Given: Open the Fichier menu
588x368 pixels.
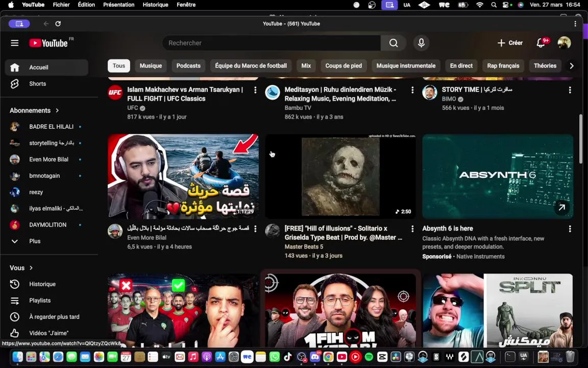Looking at the screenshot, I should [61, 5].
